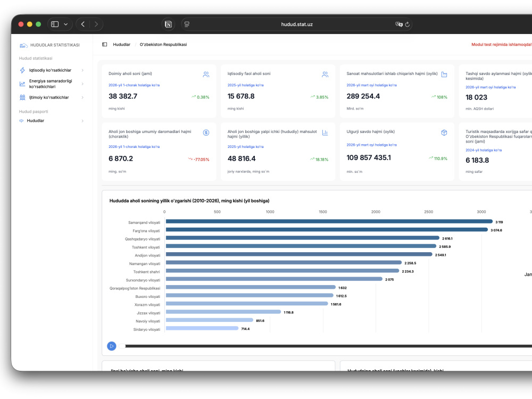This screenshot has width=532, height=399.
Task: Expand Iqtisodiy ko'rsatkichlar chevron
Action: pos(82,70)
